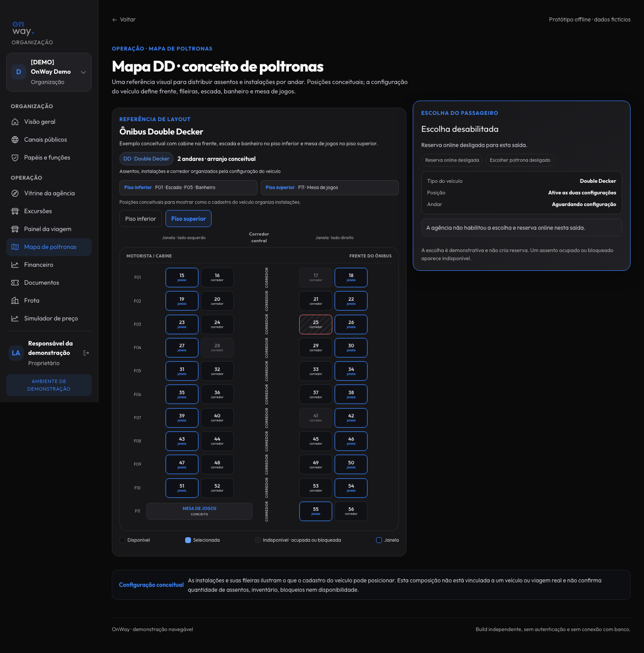Click the compass icon for Vitrine da agência
644x653 pixels.
(x=15, y=193)
